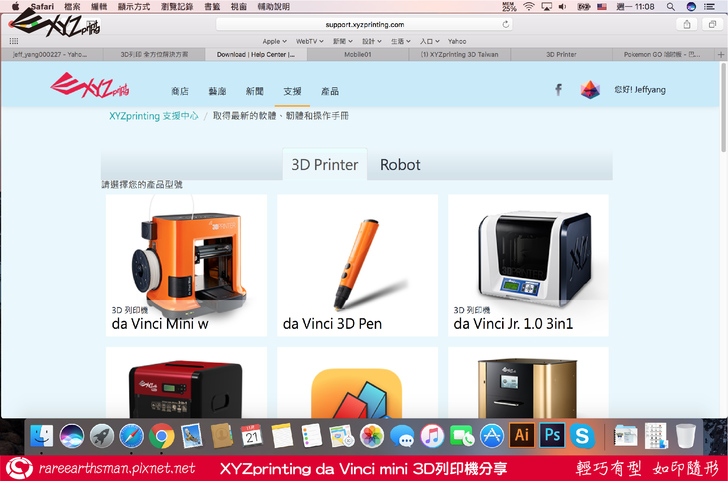Select da Vinci Jr. 1.0 3in1 card
The height and width of the screenshot is (481, 728).
[528, 265]
